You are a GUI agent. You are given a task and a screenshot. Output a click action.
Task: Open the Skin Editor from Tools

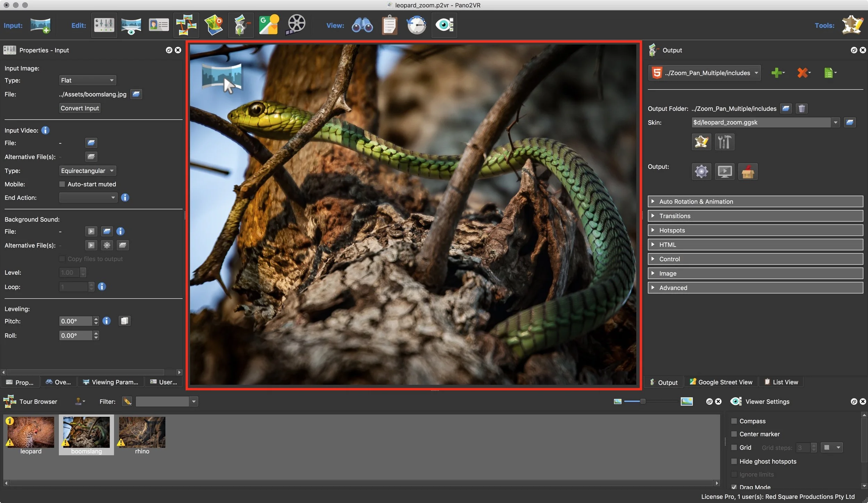[852, 25]
